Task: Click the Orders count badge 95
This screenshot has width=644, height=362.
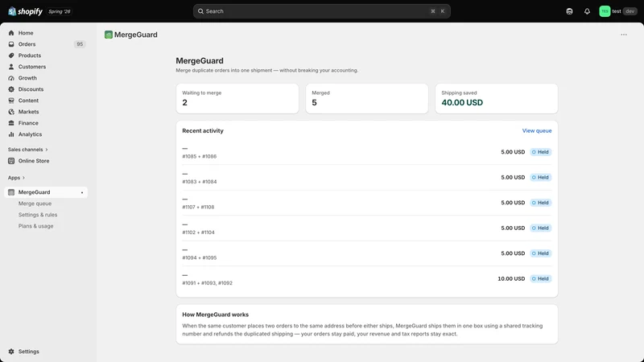Action: (80, 44)
